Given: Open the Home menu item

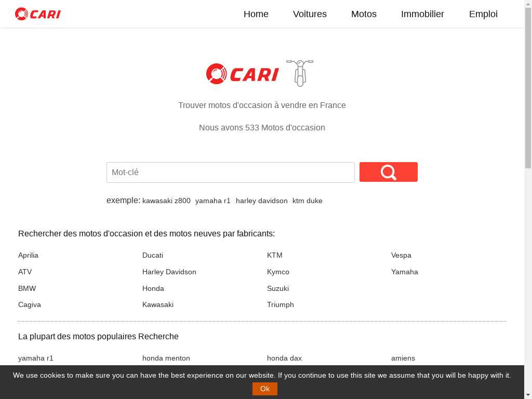Looking at the screenshot, I should pyautogui.click(x=256, y=14).
